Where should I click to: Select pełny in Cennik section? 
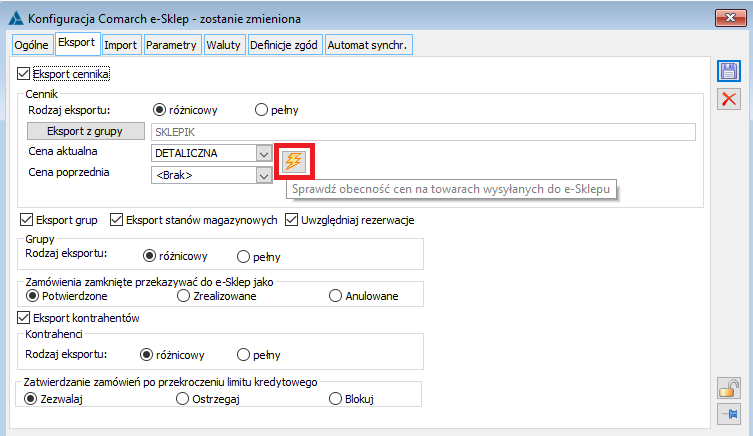tap(261, 110)
